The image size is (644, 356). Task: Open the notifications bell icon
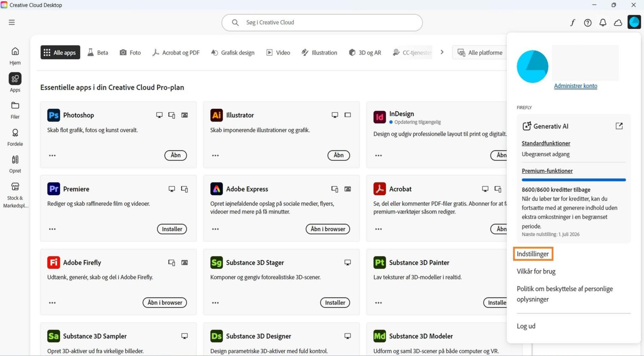point(603,22)
